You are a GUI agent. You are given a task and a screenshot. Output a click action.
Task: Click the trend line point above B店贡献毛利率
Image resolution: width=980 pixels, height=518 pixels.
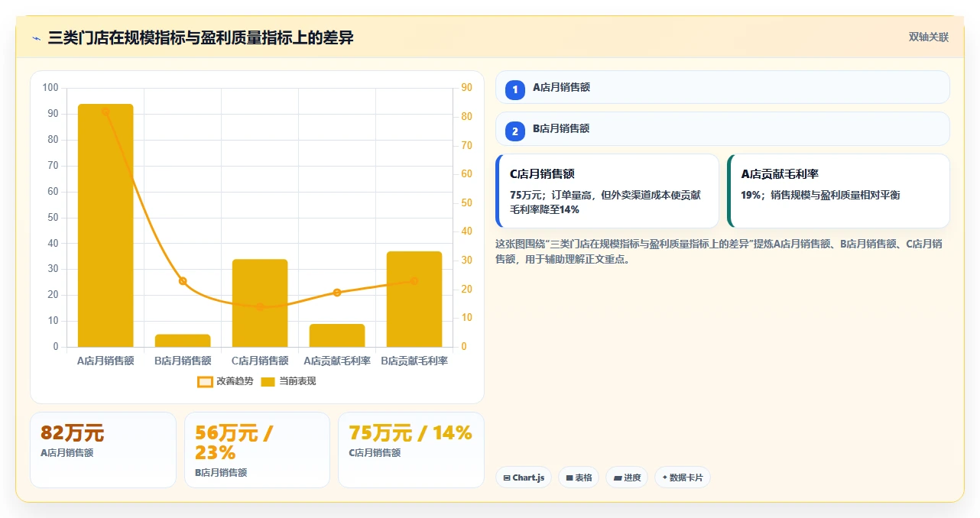(x=414, y=281)
